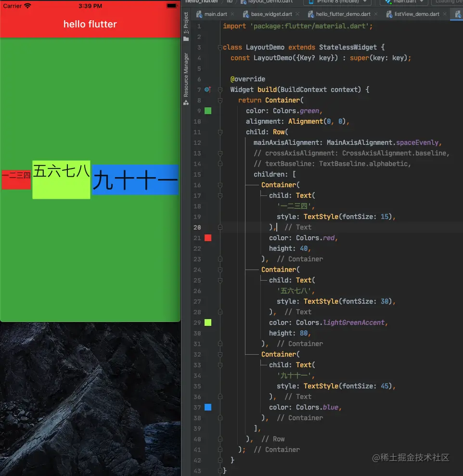This screenshot has height=476, width=463.
Task: Click fold end marker at line 38
Action: point(220,418)
